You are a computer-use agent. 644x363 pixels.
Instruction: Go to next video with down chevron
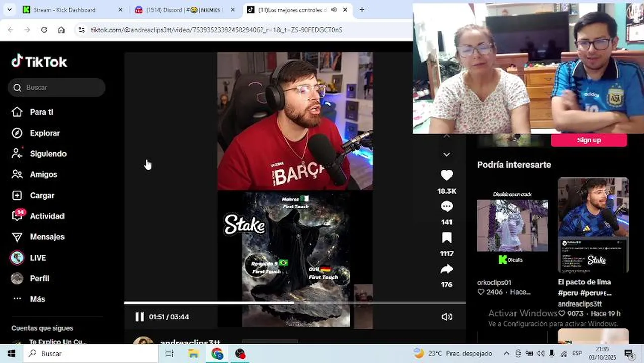tap(446, 154)
